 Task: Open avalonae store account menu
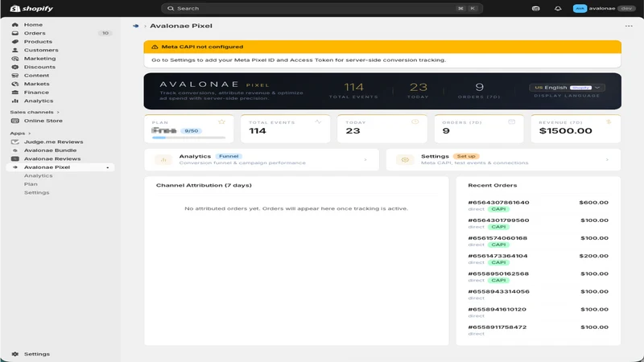pyautogui.click(x=604, y=8)
